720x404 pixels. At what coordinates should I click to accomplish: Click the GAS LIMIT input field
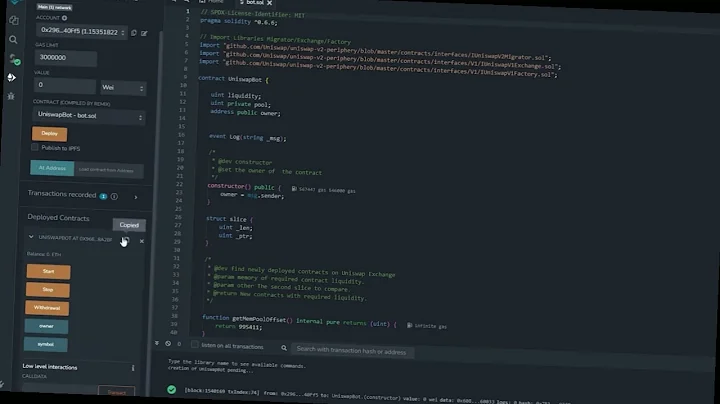click(x=66, y=58)
